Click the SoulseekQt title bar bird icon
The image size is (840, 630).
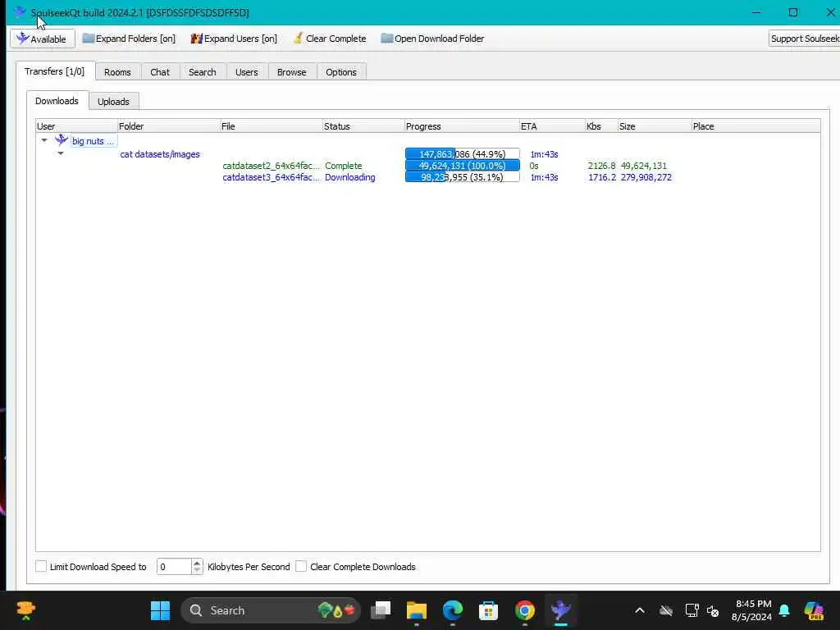21,11
